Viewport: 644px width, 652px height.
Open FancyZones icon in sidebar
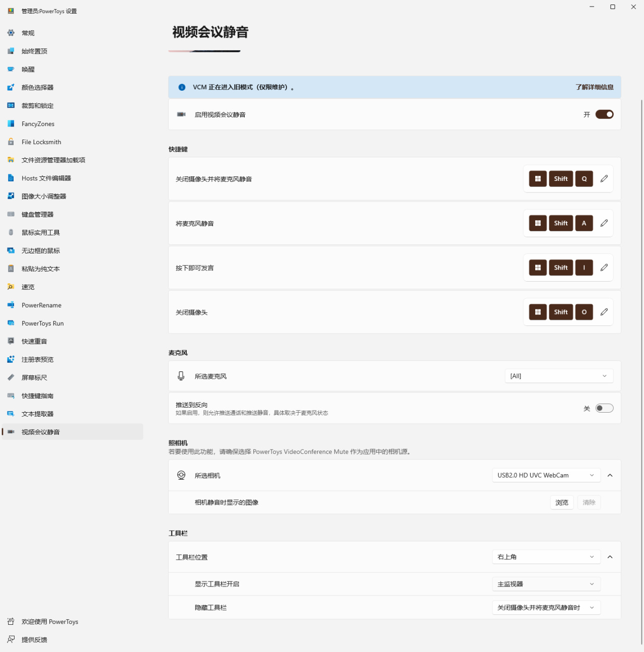click(x=11, y=123)
